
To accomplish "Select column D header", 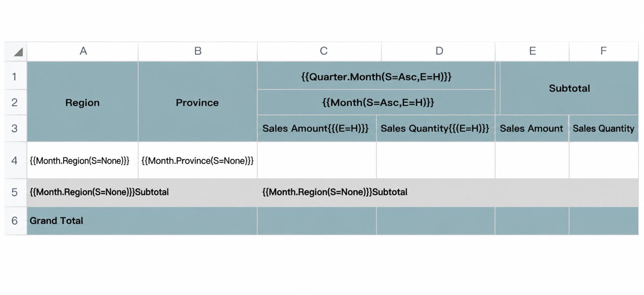I will click(x=439, y=51).
